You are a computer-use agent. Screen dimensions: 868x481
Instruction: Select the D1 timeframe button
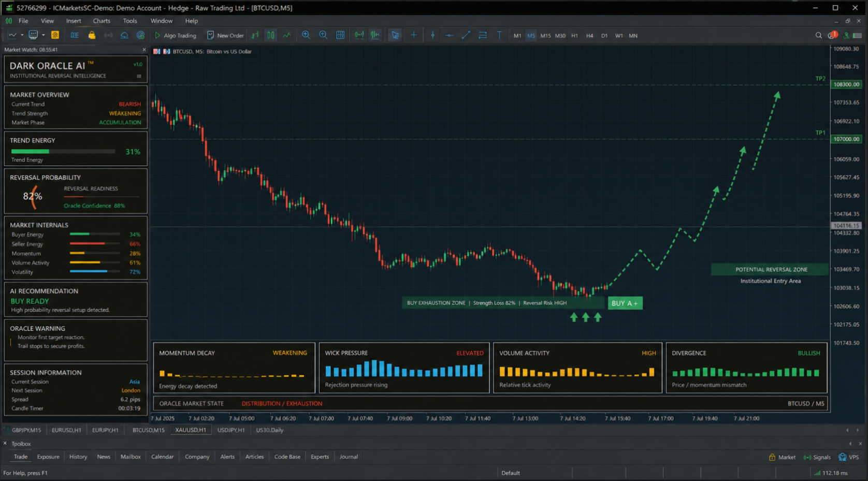[x=604, y=36]
